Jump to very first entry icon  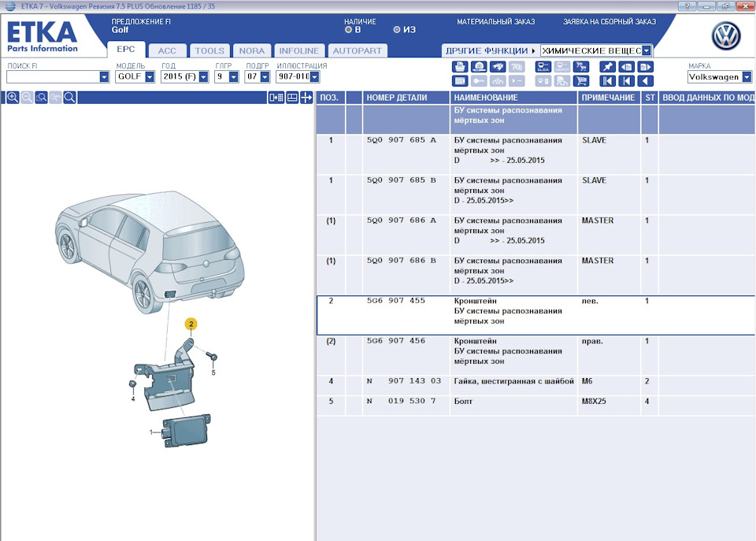point(607,81)
